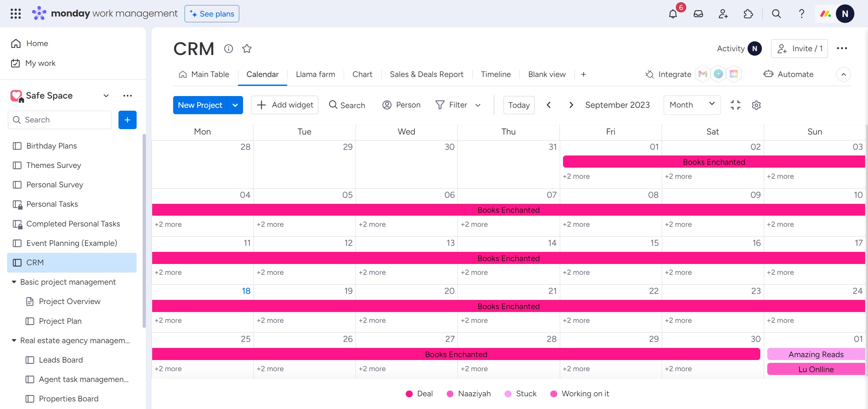868x409 pixels.
Task: Expand the New Project dropdown arrow
Action: 235,105
